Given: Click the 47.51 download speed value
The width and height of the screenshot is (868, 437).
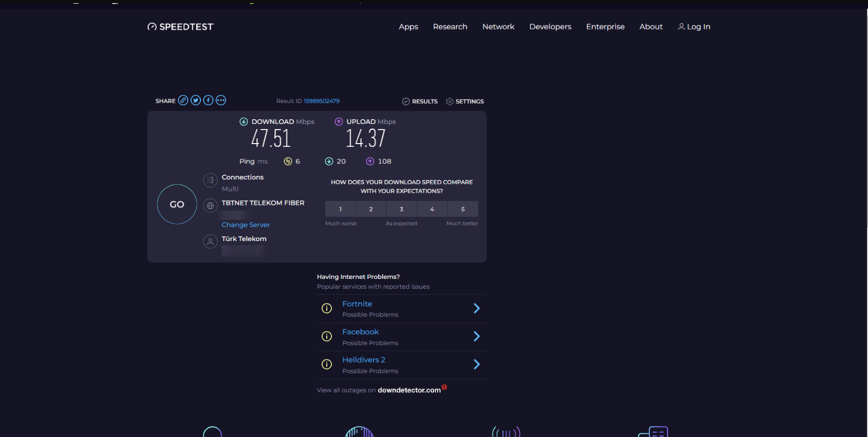Looking at the screenshot, I should pyautogui.click(x=271, y=138).
